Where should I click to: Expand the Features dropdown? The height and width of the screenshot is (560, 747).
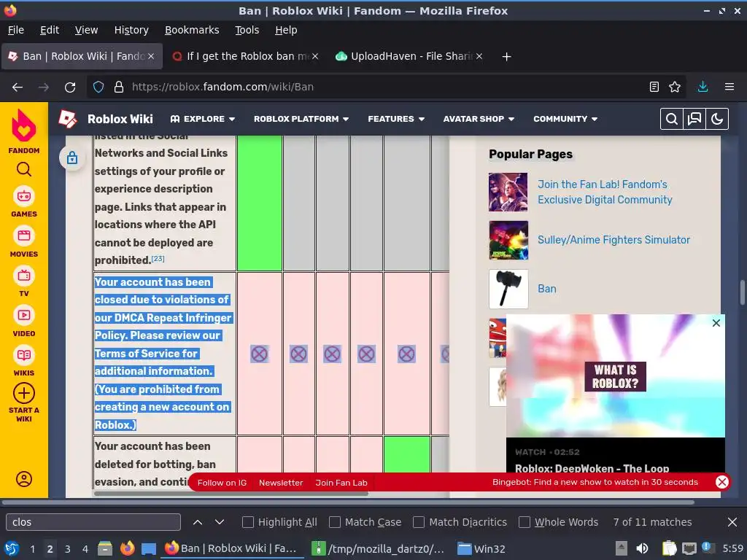(396, 119)
